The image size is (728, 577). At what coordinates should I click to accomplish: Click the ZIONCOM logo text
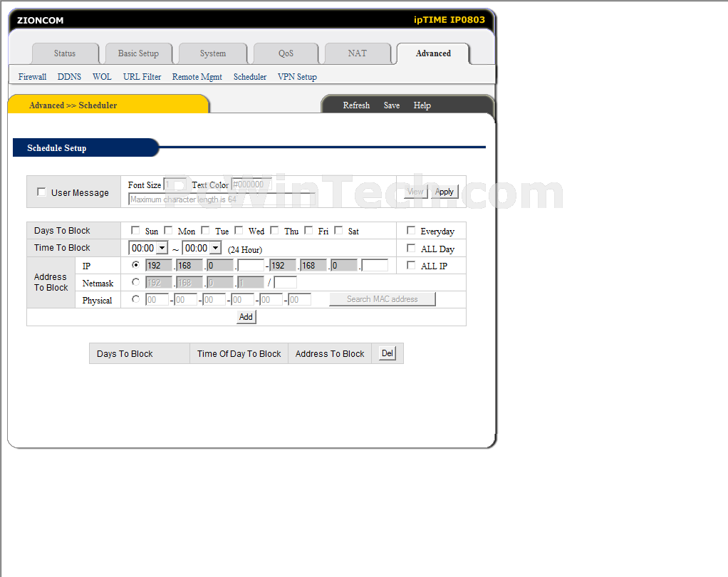coord(41,21)
